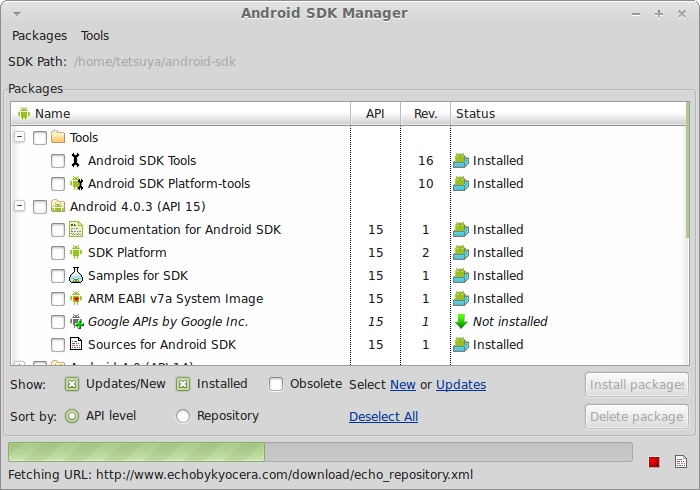The width and height of the screenshot is (700, 490).
Task: Click the SDK Platform android icon
Action: coord(76,252)
